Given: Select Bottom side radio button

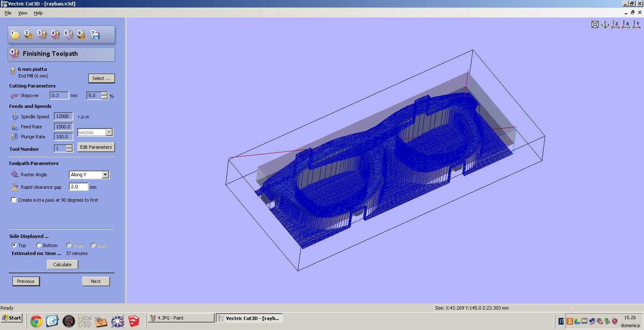Looking at the screenshot, I should (x=39, y=245).
